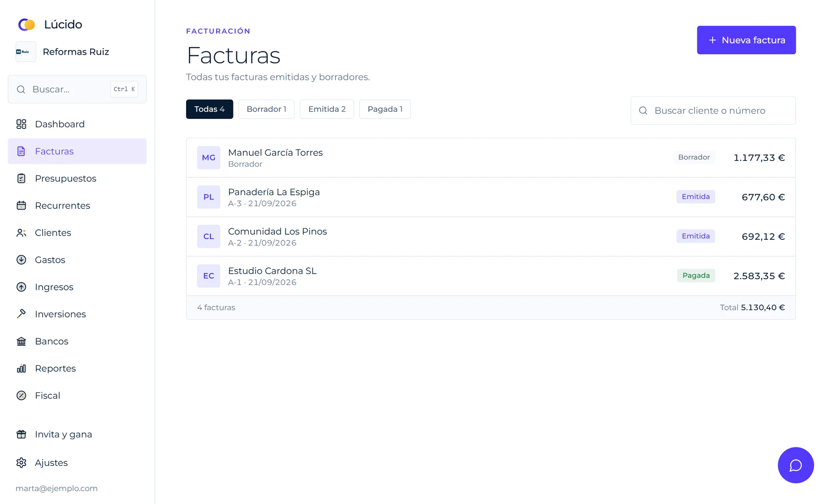The width and height of the screenshot is (827, 504).
Task: Click the PL avatar for Panadería La Espiga
Action: (209, 197)
